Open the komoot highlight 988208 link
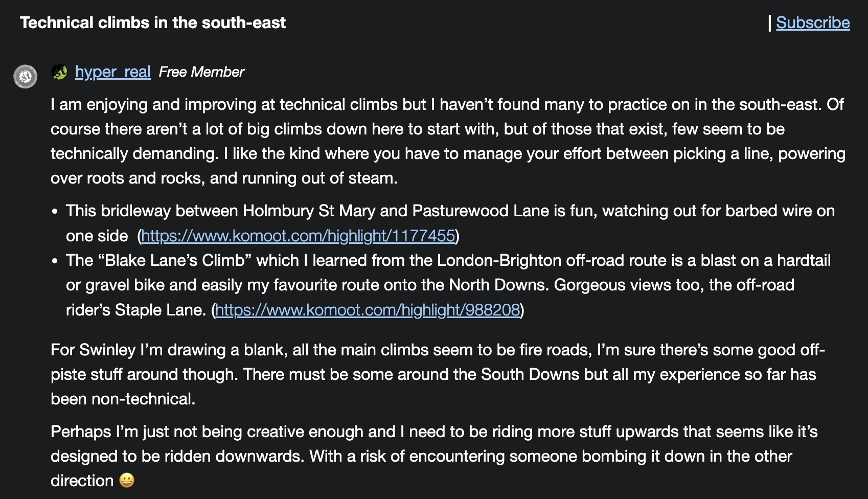The image size is (868, 499). (367, 310)
